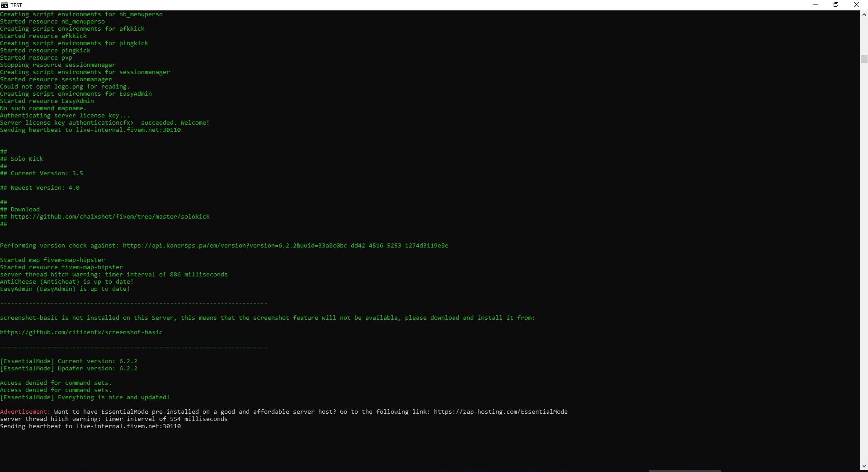This screenshot has width=868, height=472.
Task: Click "Creating script environments for EasyAdmin" line
Action: click(x=76, y=94)
